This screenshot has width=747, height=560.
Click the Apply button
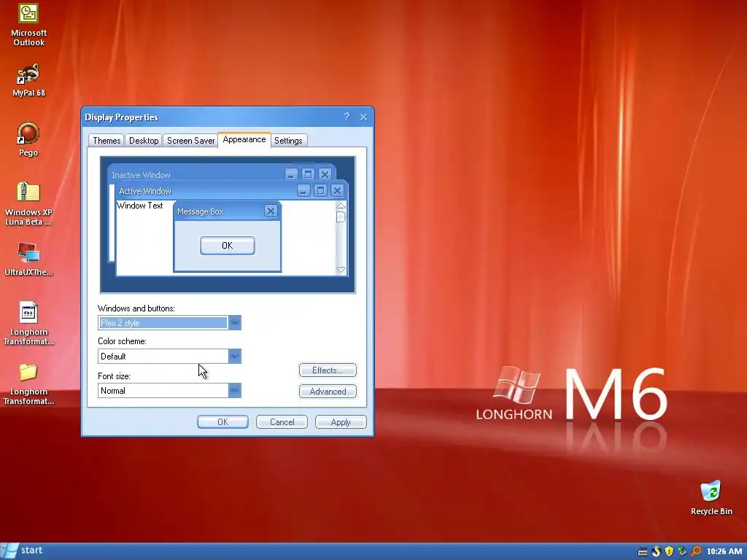click(341, 422)
